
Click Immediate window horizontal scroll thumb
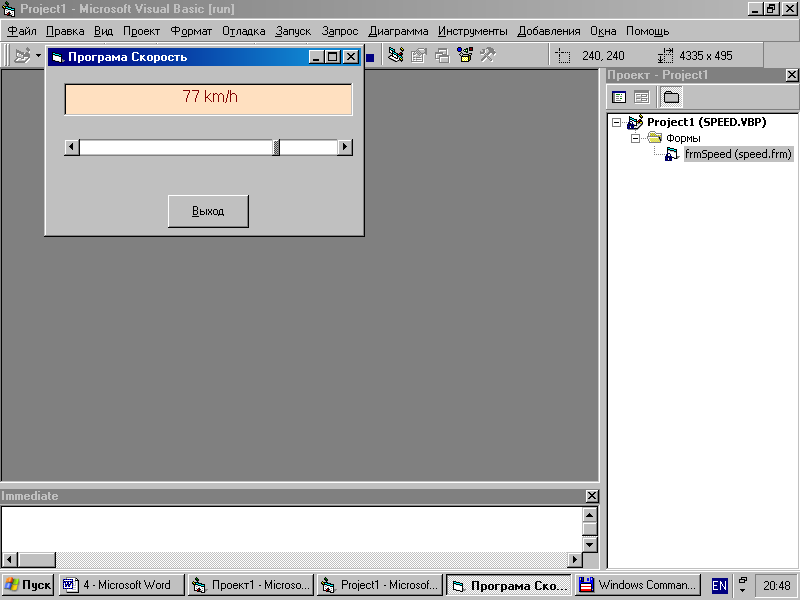[37, 560]
